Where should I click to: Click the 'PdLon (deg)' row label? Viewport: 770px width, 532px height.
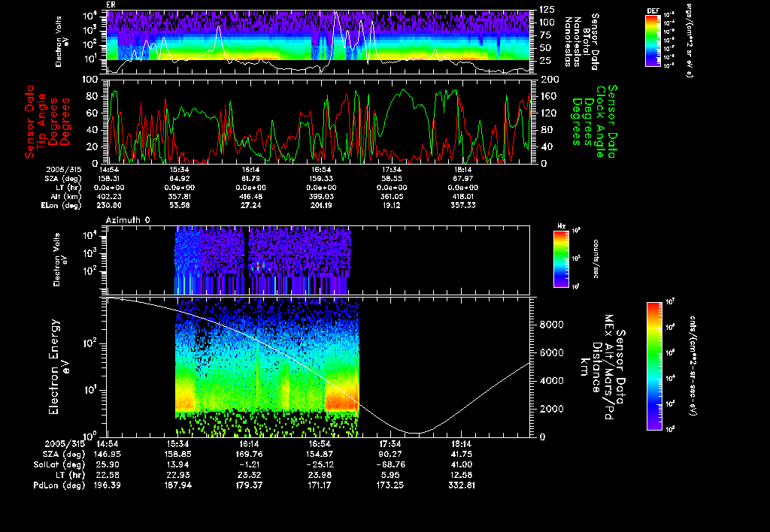pos(59,485)
